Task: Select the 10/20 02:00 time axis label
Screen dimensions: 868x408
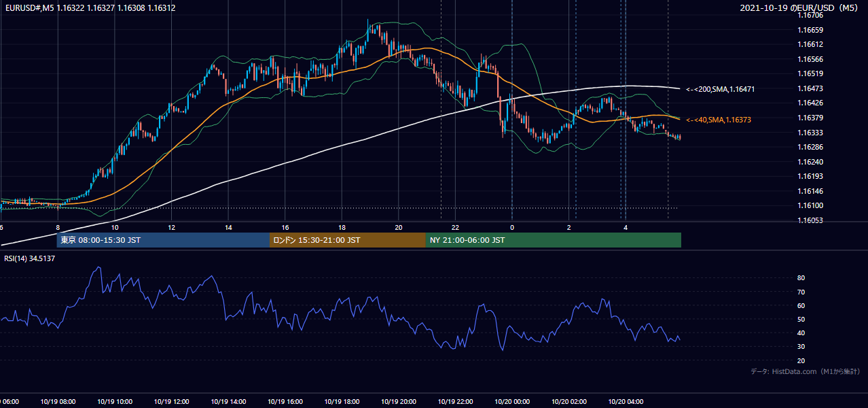Action: pos(568,402)
